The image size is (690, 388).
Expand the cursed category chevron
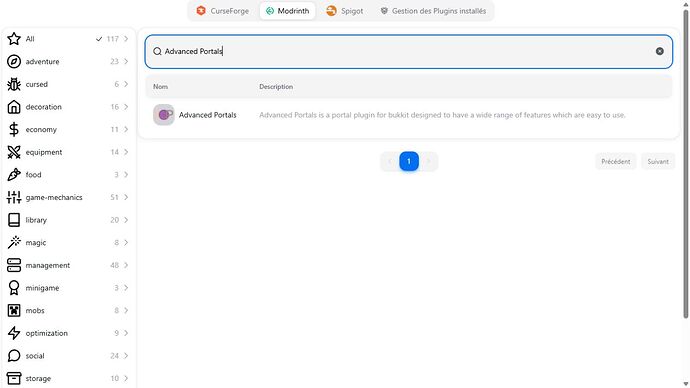tap(126, 84)
